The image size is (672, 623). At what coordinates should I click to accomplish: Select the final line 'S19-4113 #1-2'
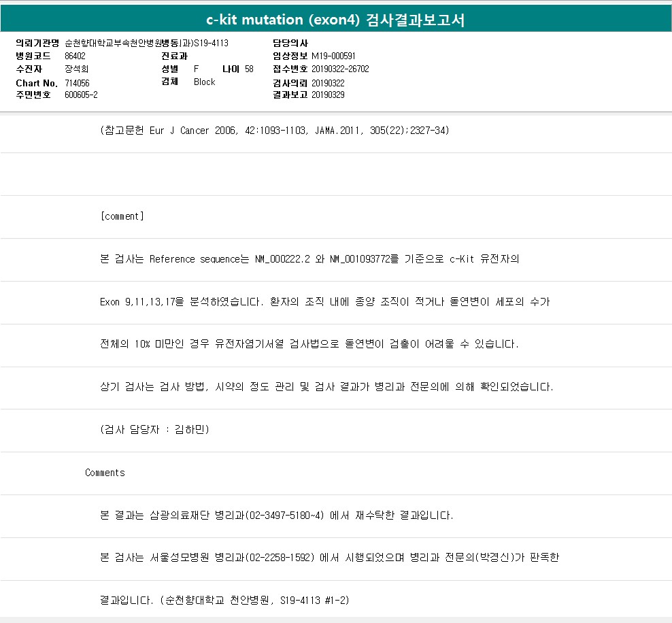coord(224,600)
